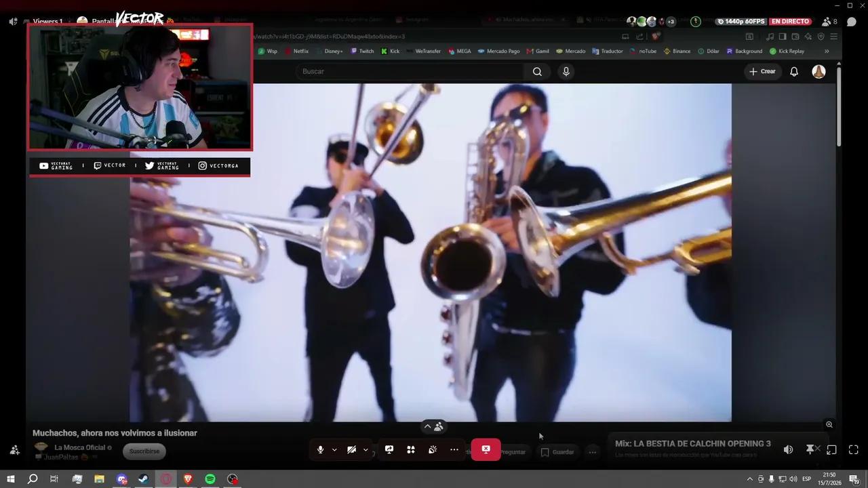Screen dimensions: 868x488
Task: Open the MEGA bookmark
Action: 459,51
